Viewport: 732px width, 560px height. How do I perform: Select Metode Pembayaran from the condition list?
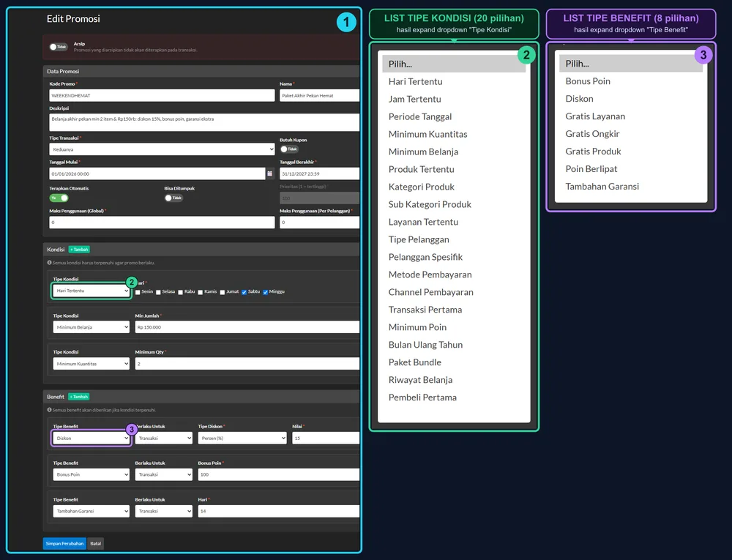[x=430, y=275]
